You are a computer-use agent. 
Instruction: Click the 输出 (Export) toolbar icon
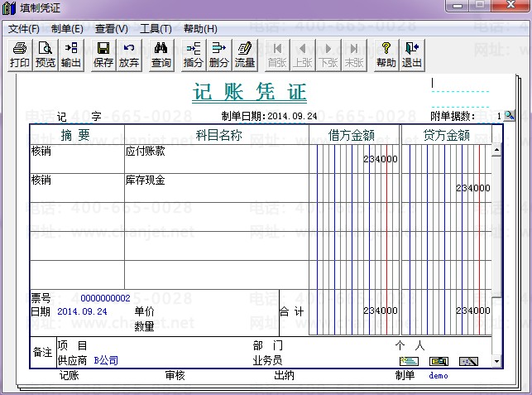[71, 55]
